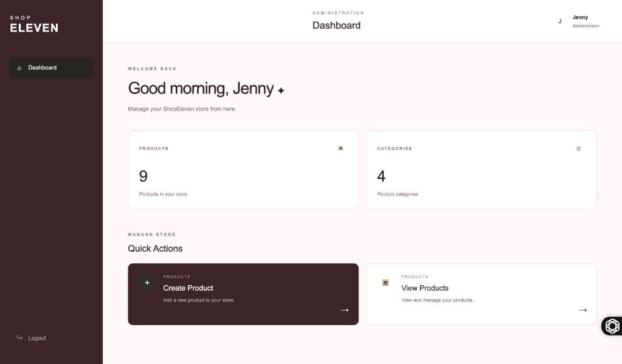Open the Jenny Administrator user menu

578,21
